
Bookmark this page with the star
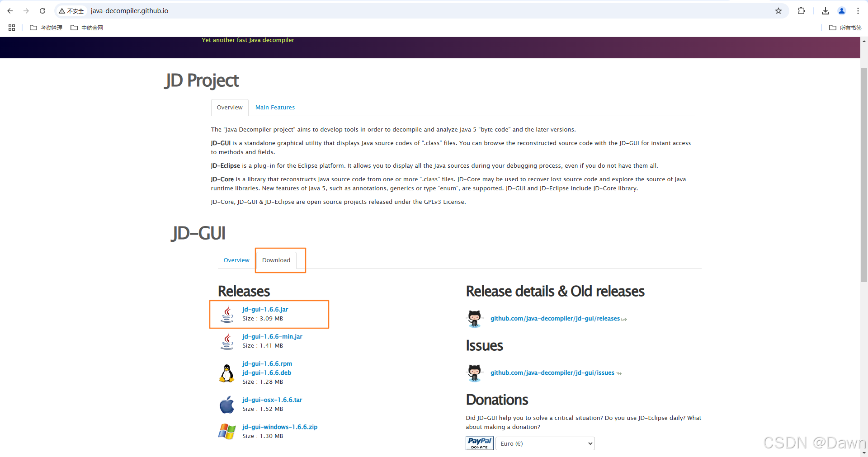[778, 11]
